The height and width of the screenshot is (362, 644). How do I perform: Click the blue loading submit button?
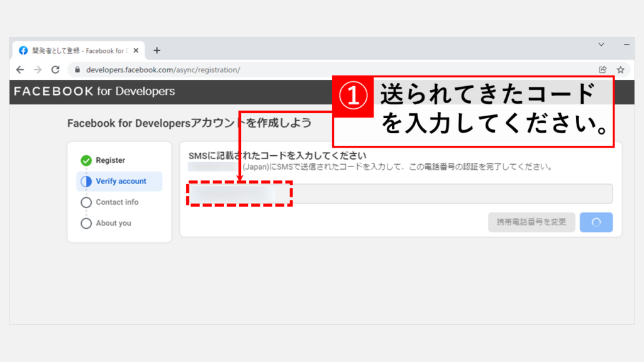596,222
